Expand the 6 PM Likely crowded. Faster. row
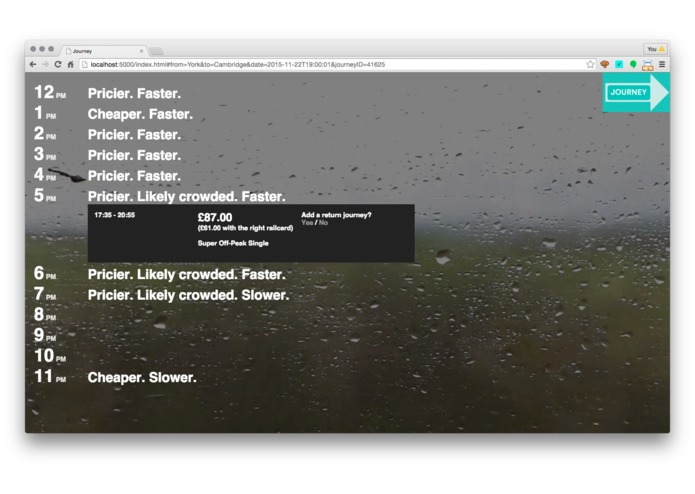The height and width of the screenshot is (494, 695). point(187,275)
